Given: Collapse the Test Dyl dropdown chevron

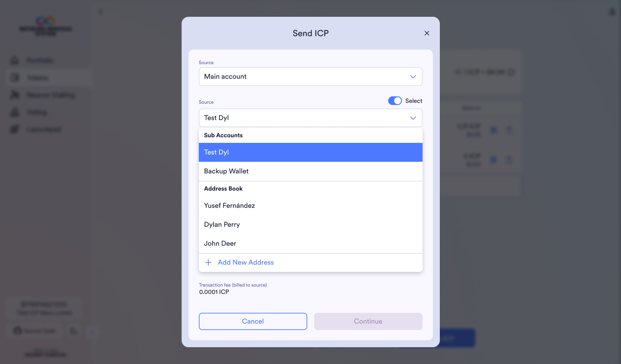Looking at the screenshot, I should coord(413,118).
